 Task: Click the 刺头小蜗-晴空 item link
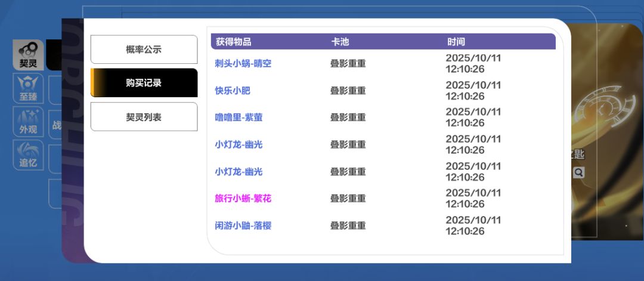pos(243,64)
